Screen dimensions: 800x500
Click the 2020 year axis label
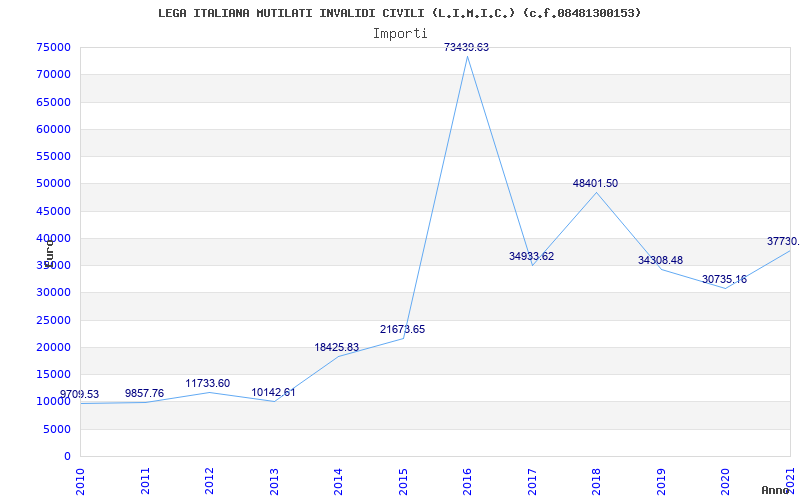(725, 482)
